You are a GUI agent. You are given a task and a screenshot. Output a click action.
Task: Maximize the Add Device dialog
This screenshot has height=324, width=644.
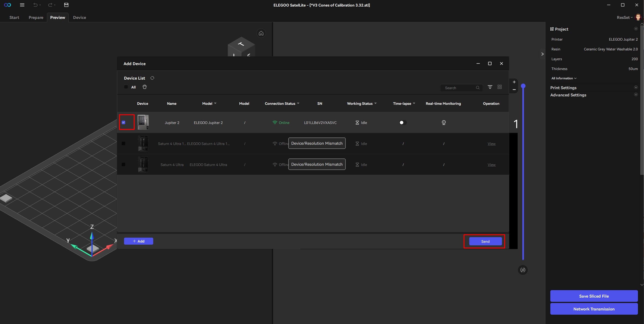pyautogui.click(x=490, y=63)
